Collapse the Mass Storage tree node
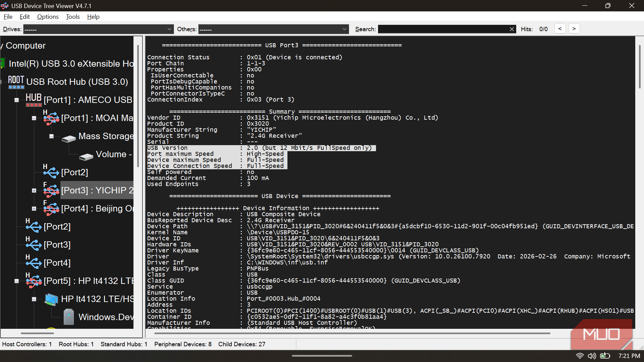 [x=51, y=136]
